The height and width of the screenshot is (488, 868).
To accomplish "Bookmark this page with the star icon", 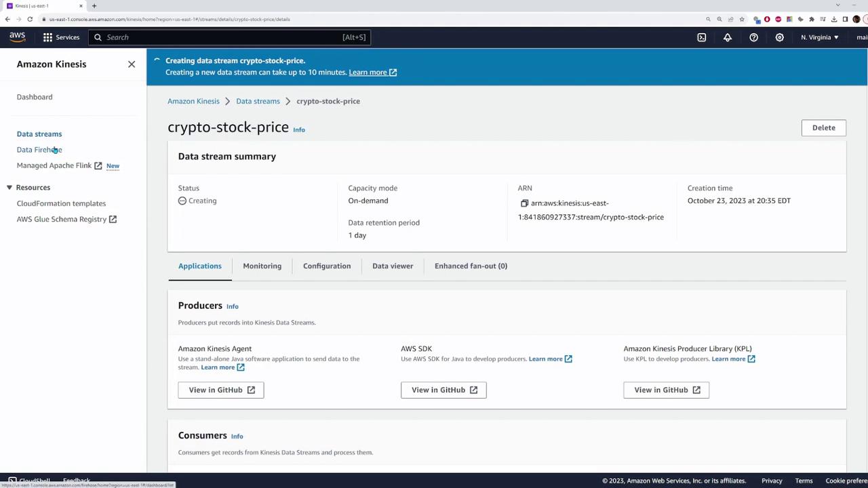I will pyautogui.click(x=742, y=19).
